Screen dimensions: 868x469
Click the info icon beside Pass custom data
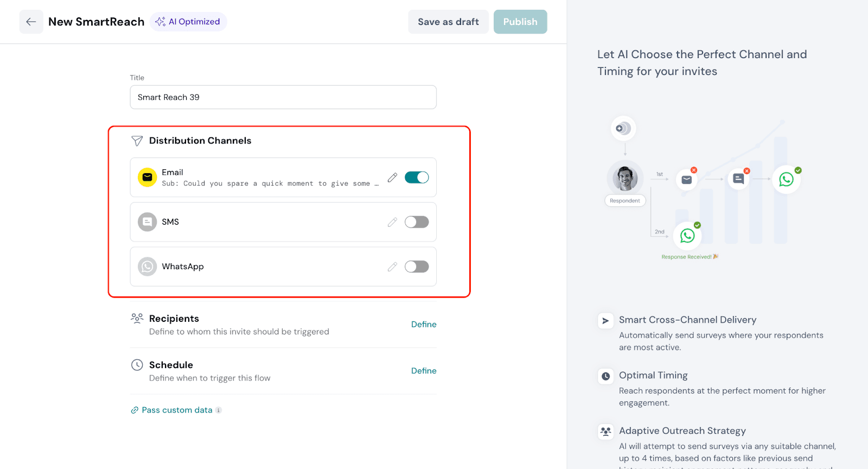click(219, 410)
